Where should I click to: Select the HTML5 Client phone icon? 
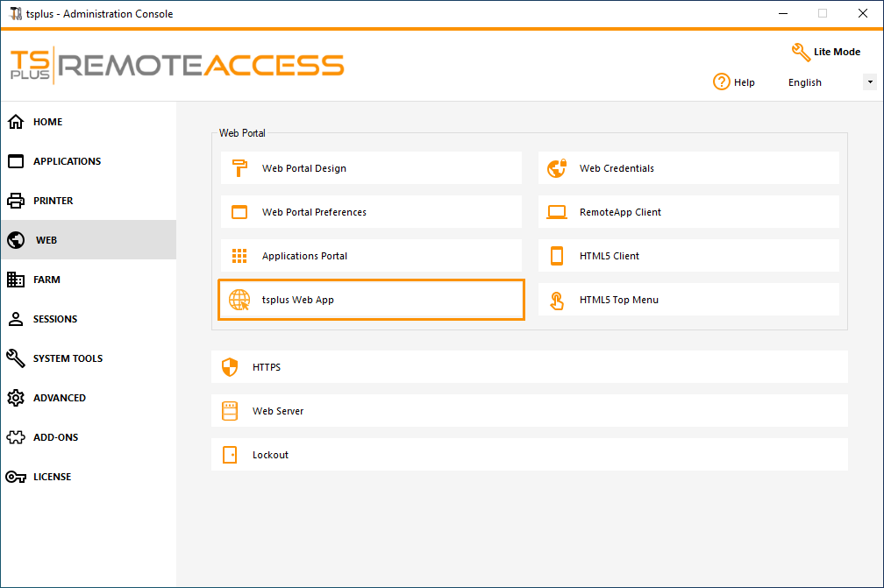[556, 255]
